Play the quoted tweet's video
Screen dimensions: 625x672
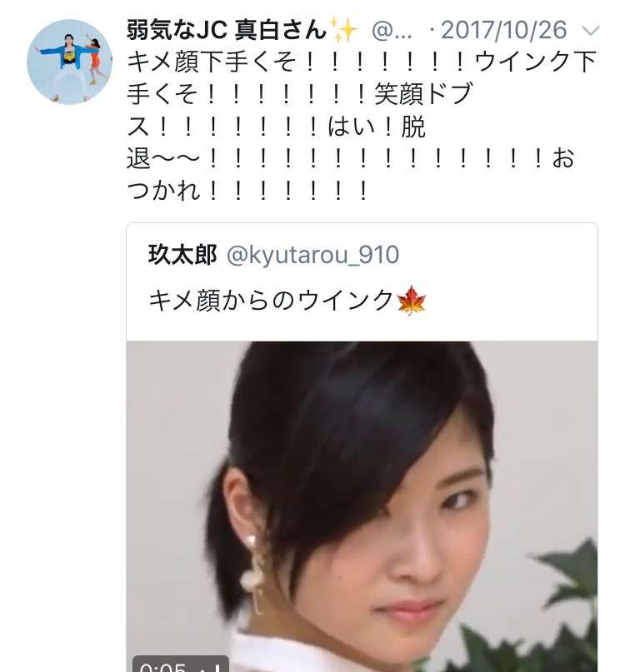click(x=362, y=505)
